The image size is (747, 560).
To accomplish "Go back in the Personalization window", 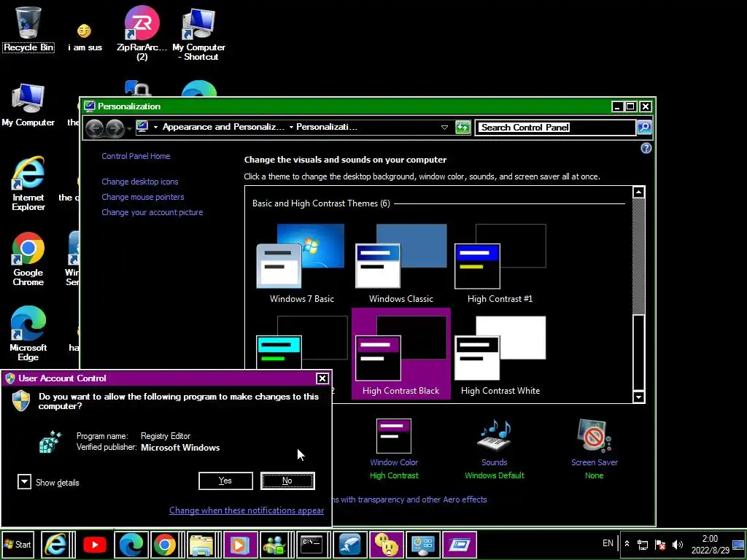I will 94,128.
